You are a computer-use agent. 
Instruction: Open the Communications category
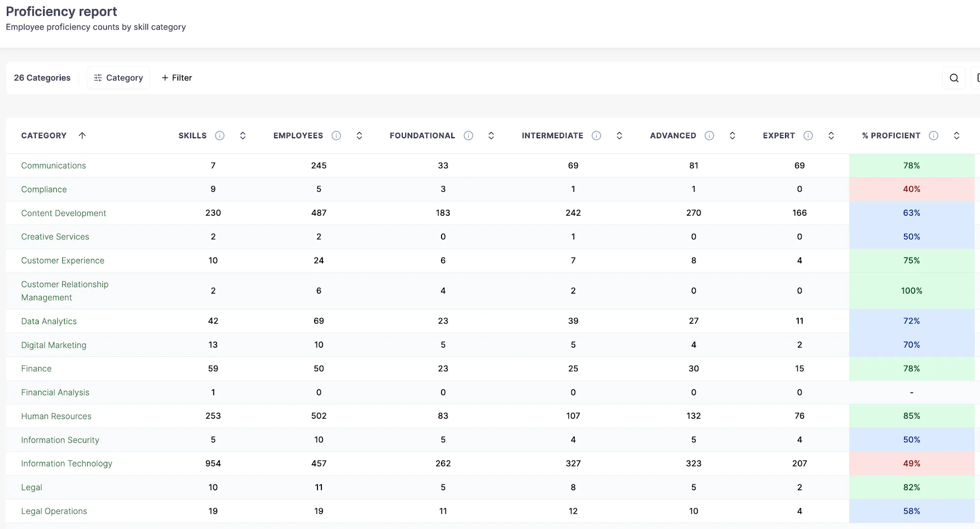click(53, 166)
